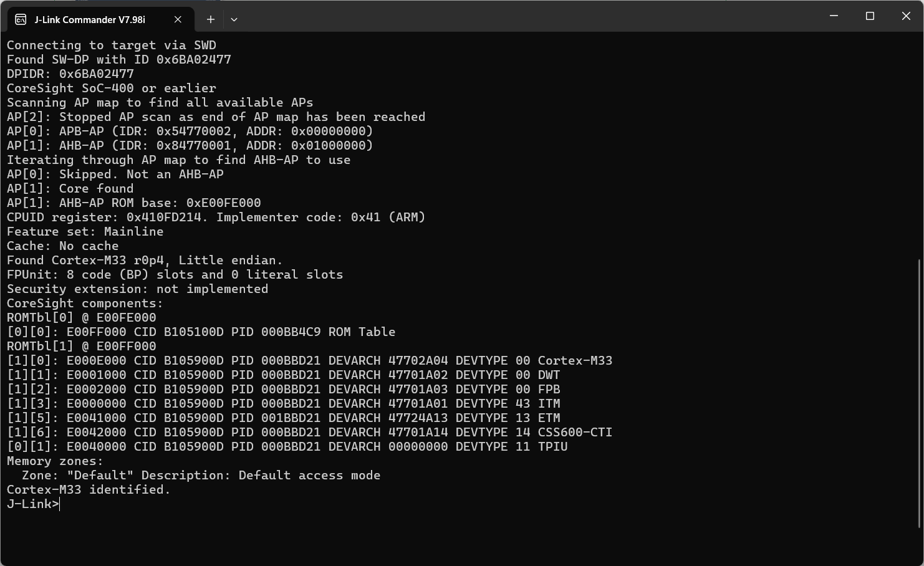Screen dimensions: 924x566
Task: Open the new tab dropdown chevron
Action: [x=234, y=19]
